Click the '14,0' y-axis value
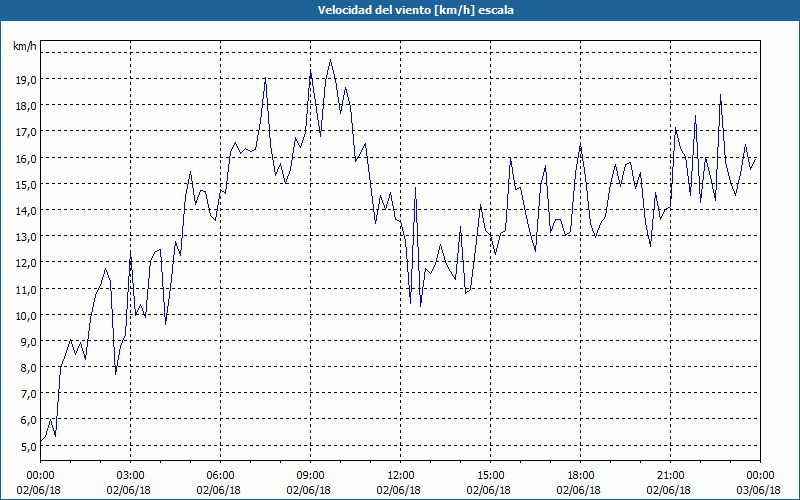The width and height of the screenshot is (800, 500). 26,210
